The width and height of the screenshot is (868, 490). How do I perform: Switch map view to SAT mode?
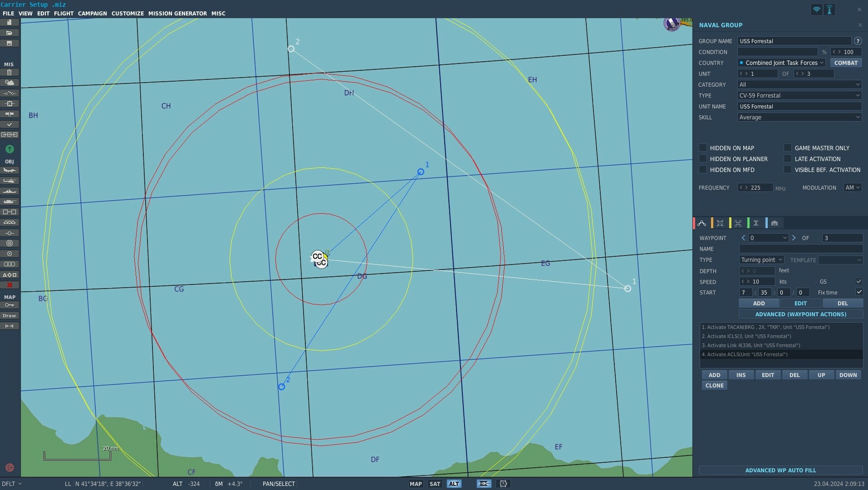click(435, 484)
